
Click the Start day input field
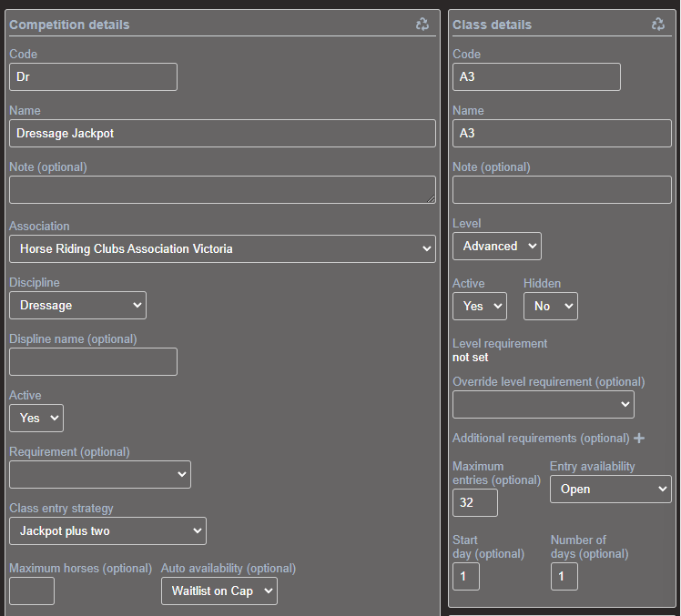pos(466,577)
